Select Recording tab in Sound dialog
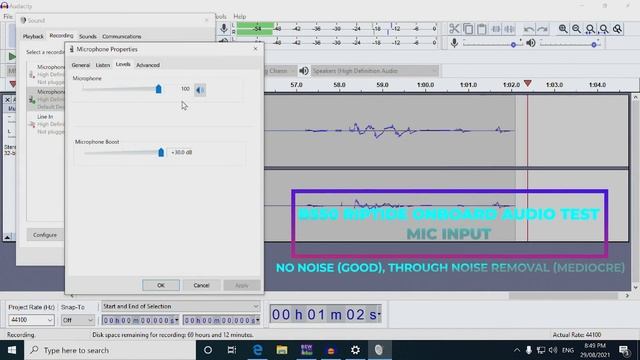 61,36
